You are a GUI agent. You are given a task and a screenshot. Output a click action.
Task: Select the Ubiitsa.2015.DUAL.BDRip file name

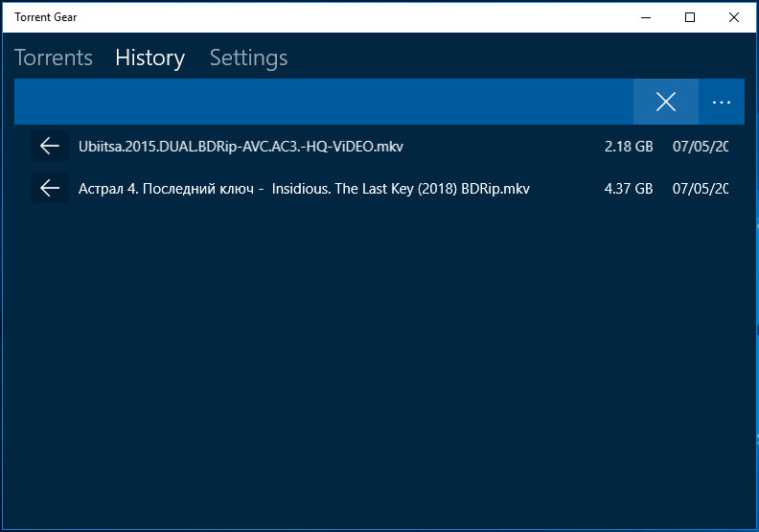tap(241, 147)
